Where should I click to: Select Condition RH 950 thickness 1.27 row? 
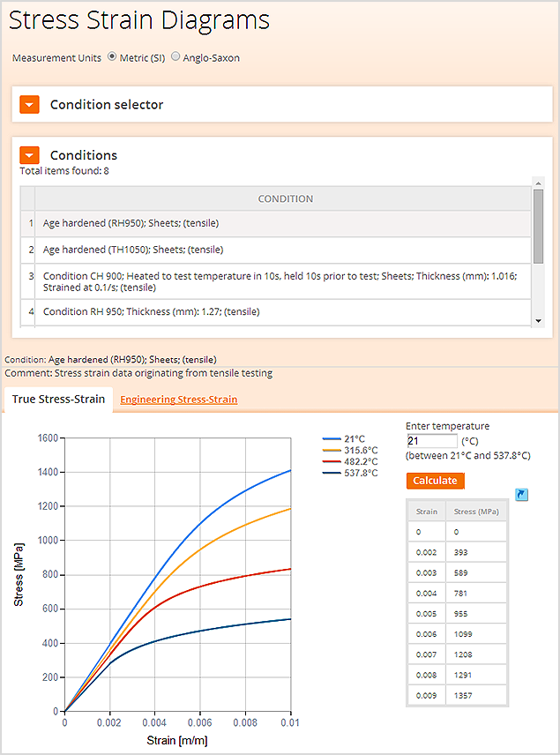pos(276,312)
